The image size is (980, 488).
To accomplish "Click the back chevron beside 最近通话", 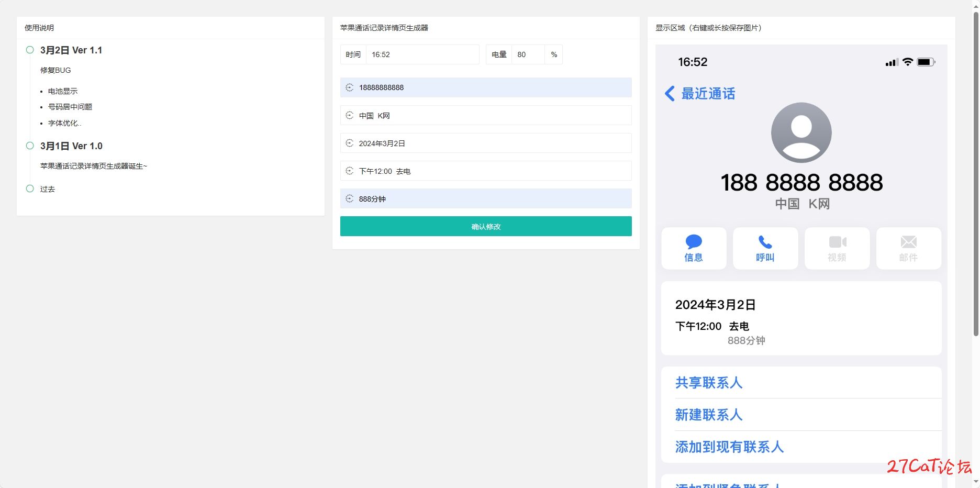I will 670,94.
